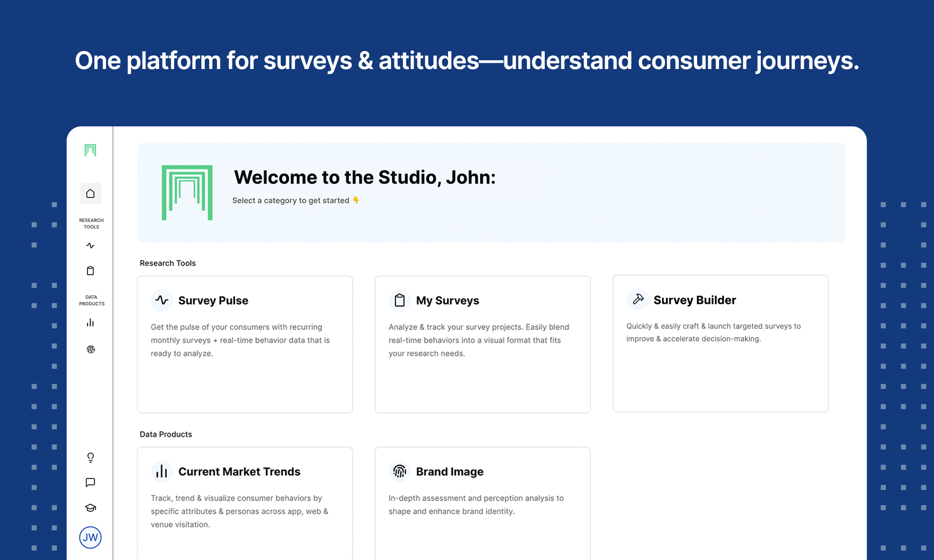934x560 pixels.
Task: Open the chat feedback icon
Action: pyautogui.click(x=90, y=482)
